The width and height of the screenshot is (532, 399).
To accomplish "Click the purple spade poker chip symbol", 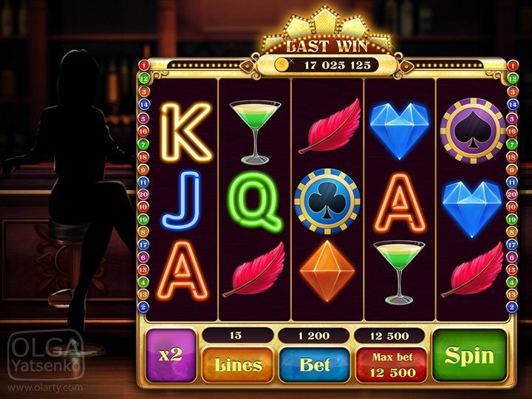I will pyautogui.click(x=473, y=131).
